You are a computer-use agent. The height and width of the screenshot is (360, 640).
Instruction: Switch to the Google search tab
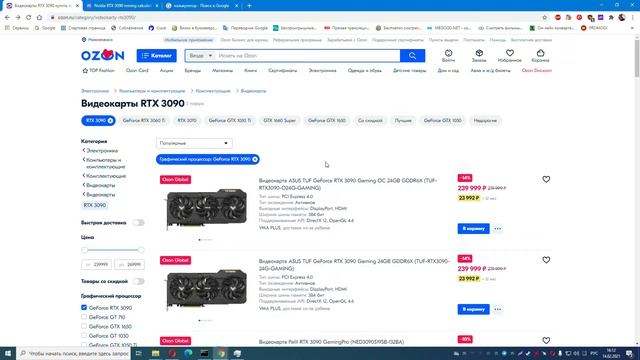[201, 6]
